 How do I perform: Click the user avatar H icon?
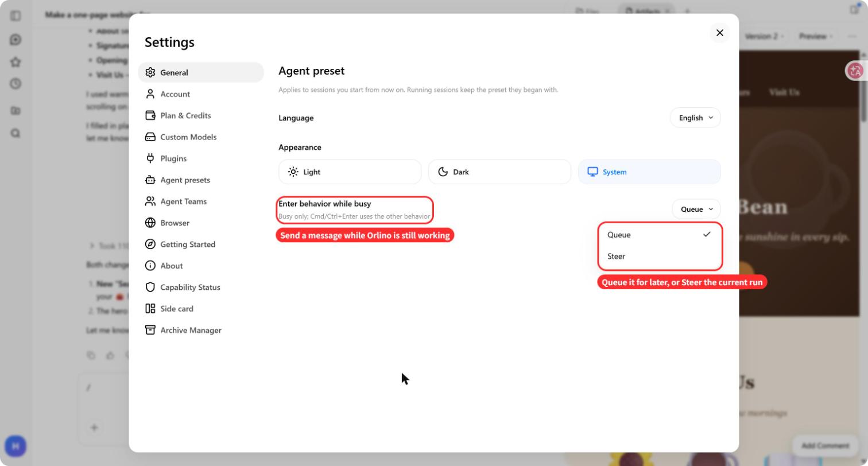point(15,446)
